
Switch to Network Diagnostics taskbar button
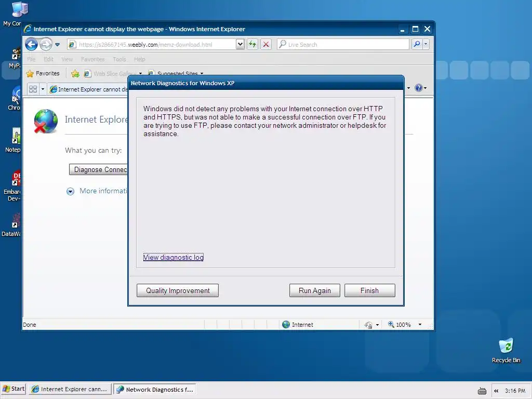pos(155,389)
